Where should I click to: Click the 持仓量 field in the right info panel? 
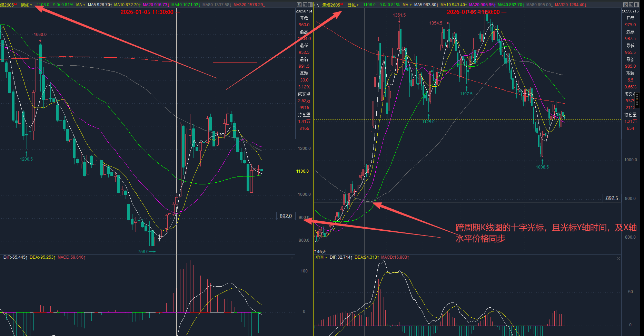pos(630,115)
